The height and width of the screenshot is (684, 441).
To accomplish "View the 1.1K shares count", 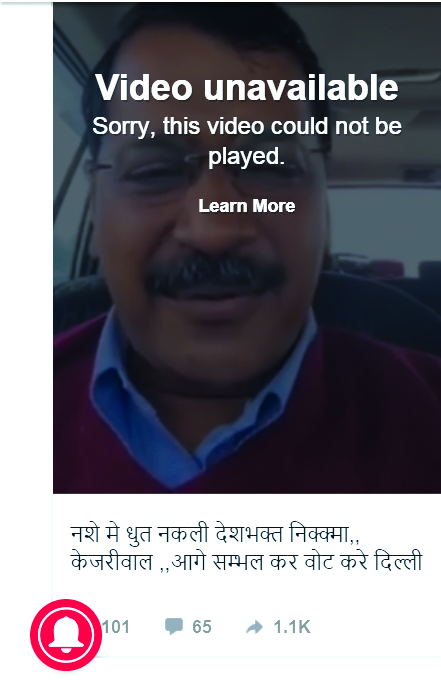I will 292,627.
